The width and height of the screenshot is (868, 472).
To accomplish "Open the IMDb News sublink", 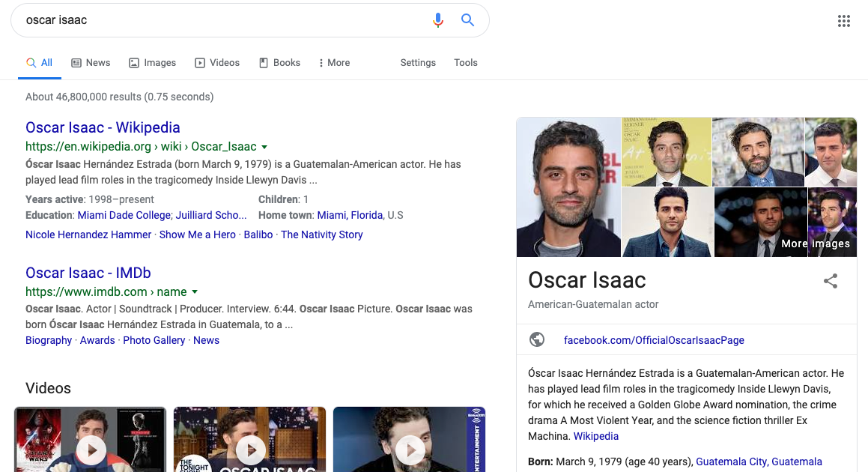I will tap(207, 340).
